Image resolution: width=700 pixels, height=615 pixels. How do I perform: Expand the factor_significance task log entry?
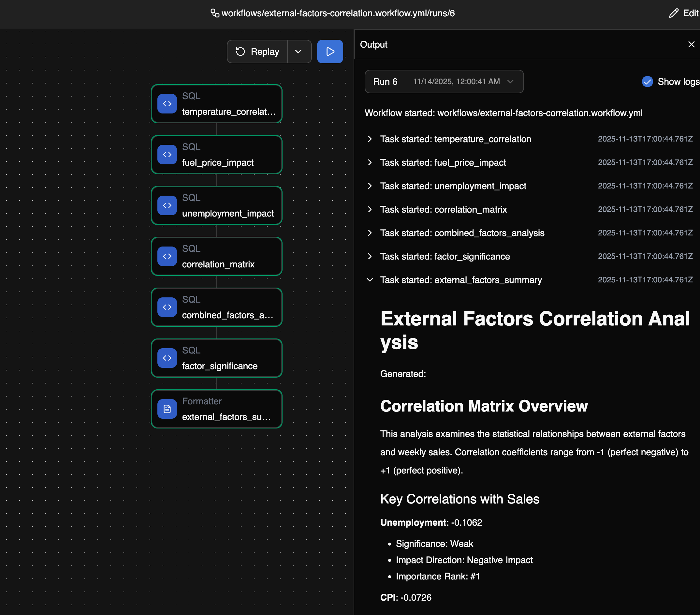coord(370,256)
